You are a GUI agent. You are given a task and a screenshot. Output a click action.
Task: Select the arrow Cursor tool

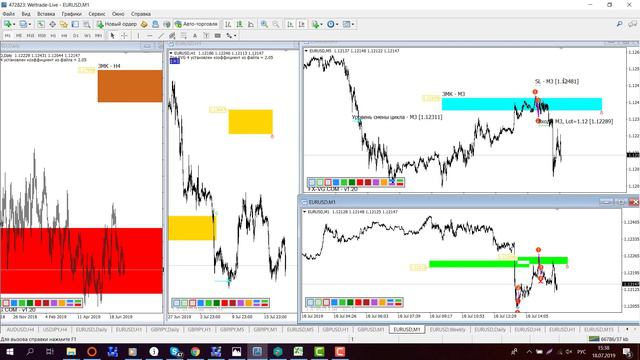(113, 36)
